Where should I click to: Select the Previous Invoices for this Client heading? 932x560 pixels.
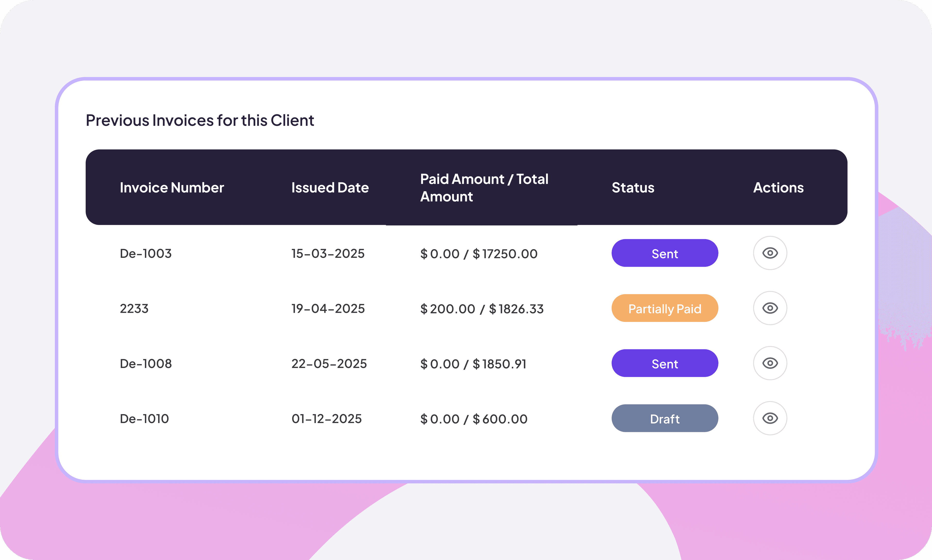click(x=200, y=120)
